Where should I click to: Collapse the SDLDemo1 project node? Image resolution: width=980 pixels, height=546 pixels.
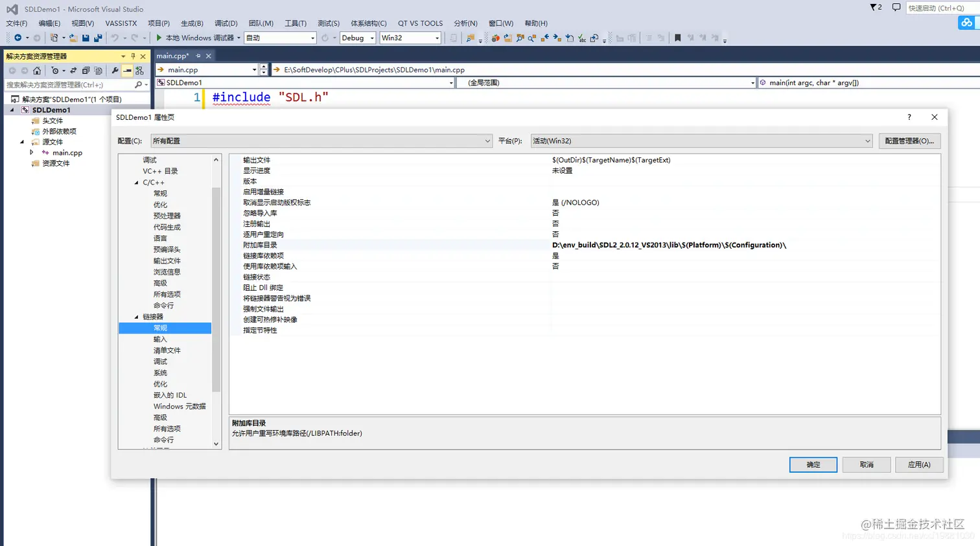point(12,110)
